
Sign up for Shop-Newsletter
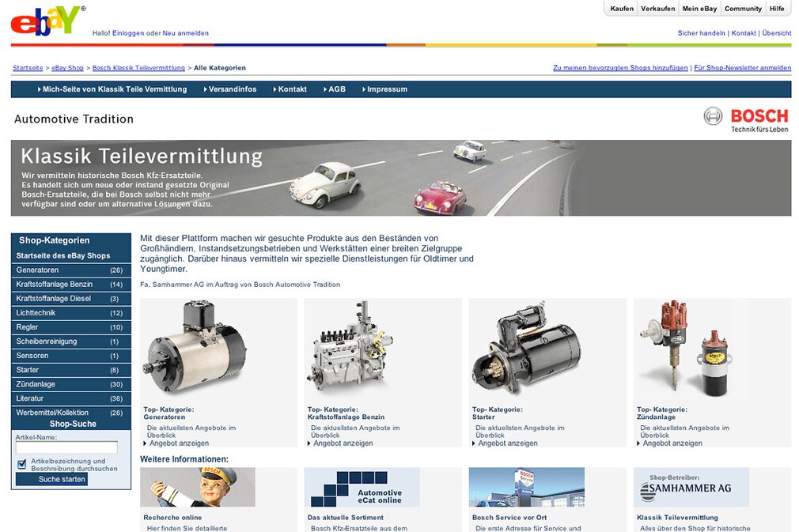[x=743, y=68]
